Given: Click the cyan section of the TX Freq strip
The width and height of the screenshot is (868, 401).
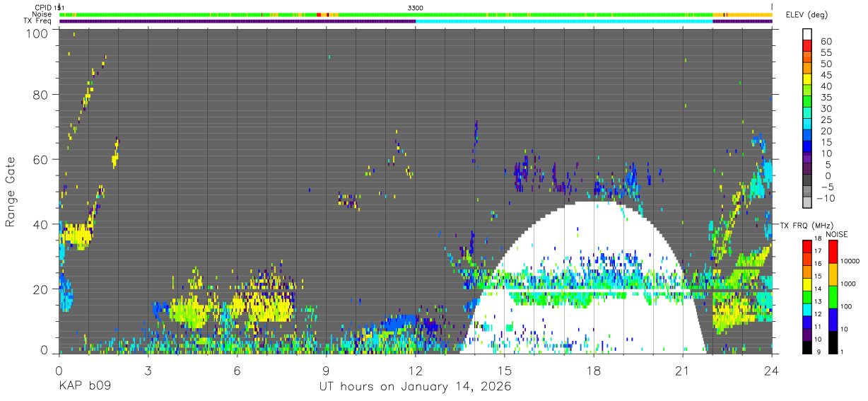Looking at the screenshot, I should [x=564, y=21].
